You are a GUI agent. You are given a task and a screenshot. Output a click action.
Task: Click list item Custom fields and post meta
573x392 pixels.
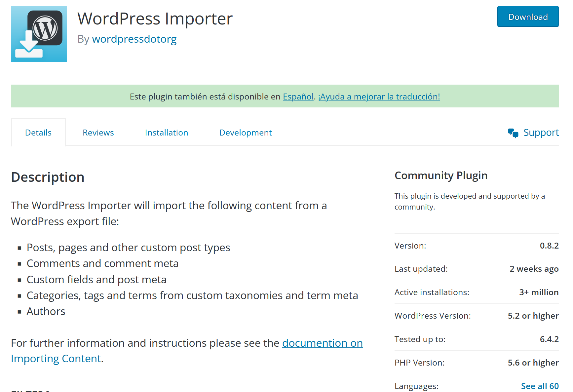tap(96, 280)
